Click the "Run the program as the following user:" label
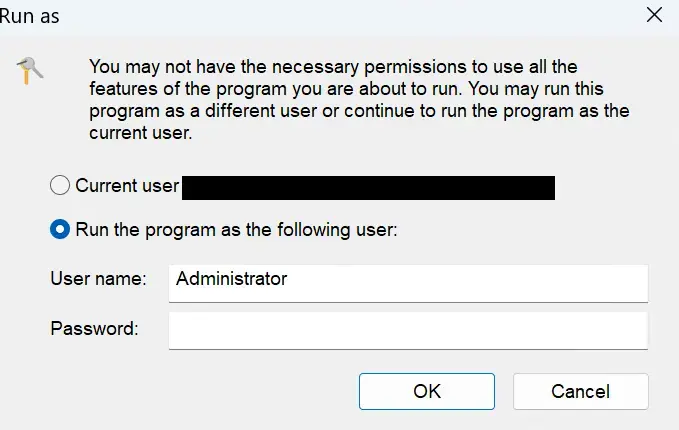The width and height of the screenshot is (679, 430). (x=237, y=229)
